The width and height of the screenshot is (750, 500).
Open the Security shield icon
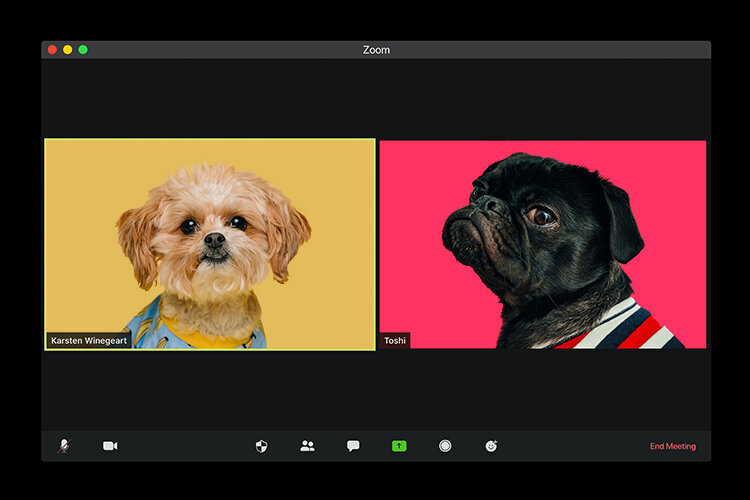click(x=261, y=446)
